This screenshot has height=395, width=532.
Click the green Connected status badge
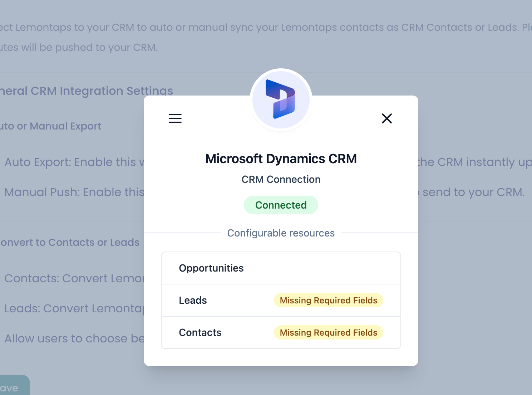point(281,205)
